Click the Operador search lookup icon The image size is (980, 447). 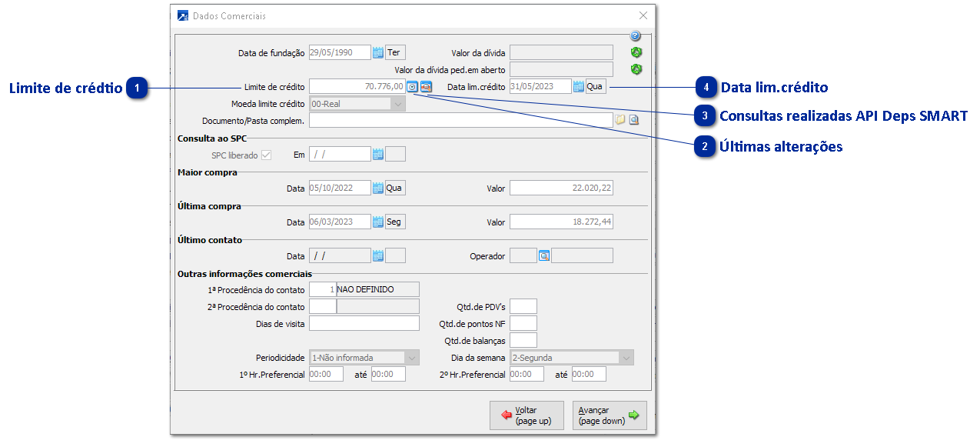(544, 255)
